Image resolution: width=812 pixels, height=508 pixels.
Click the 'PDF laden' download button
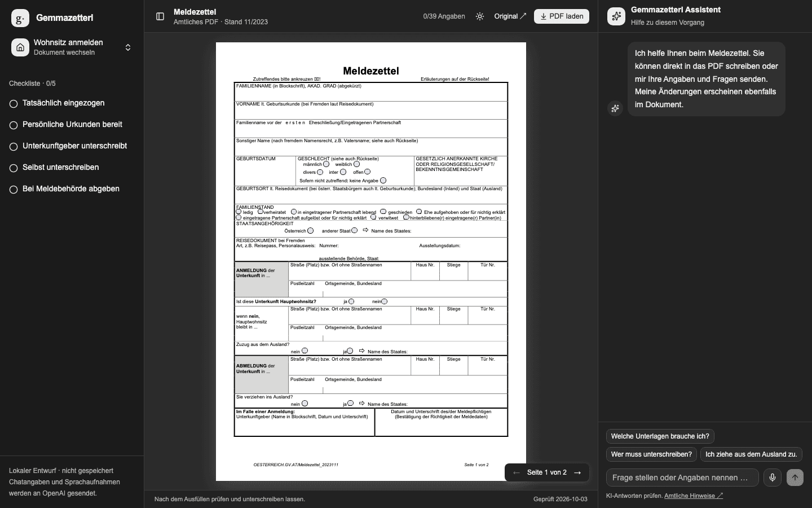coord(562,16)
